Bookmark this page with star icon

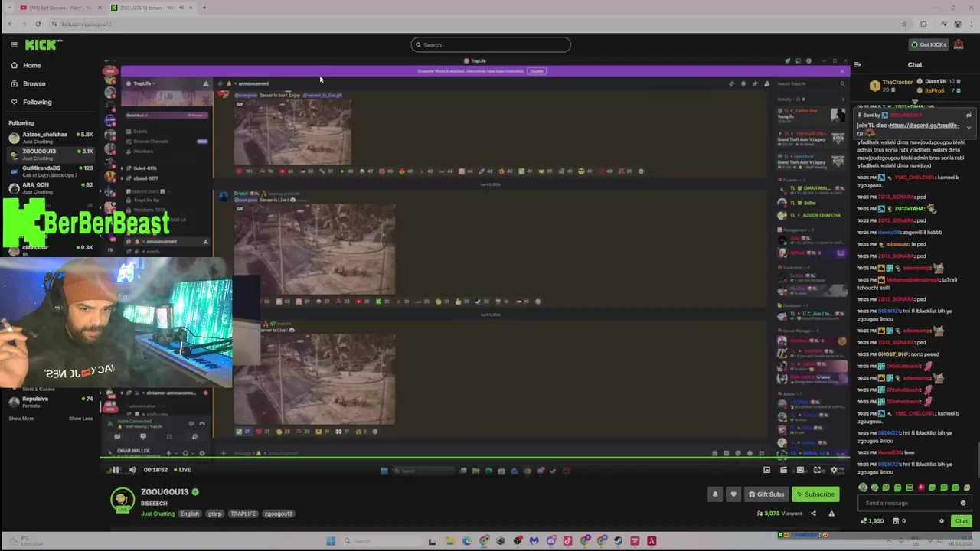[x=904, y=24]
